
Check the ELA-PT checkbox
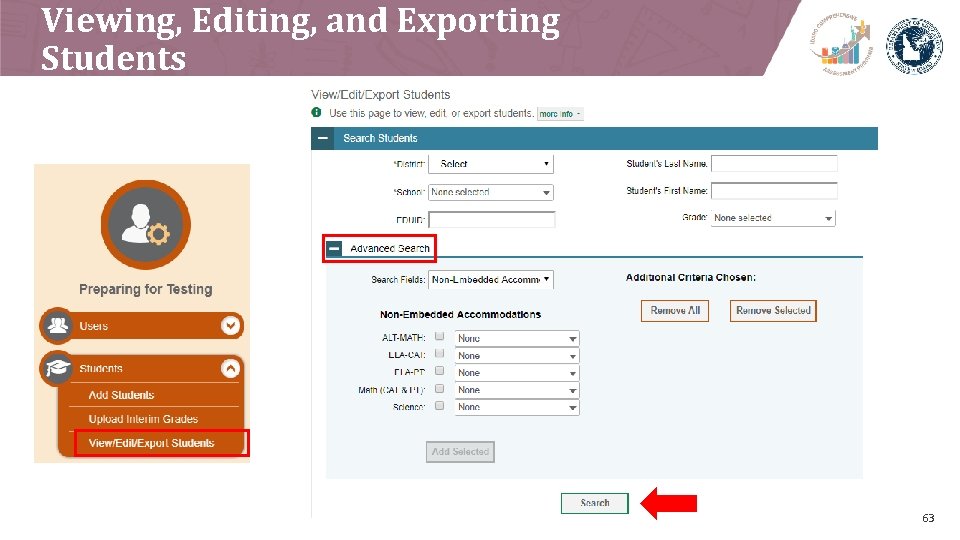[x=440, y=370]
